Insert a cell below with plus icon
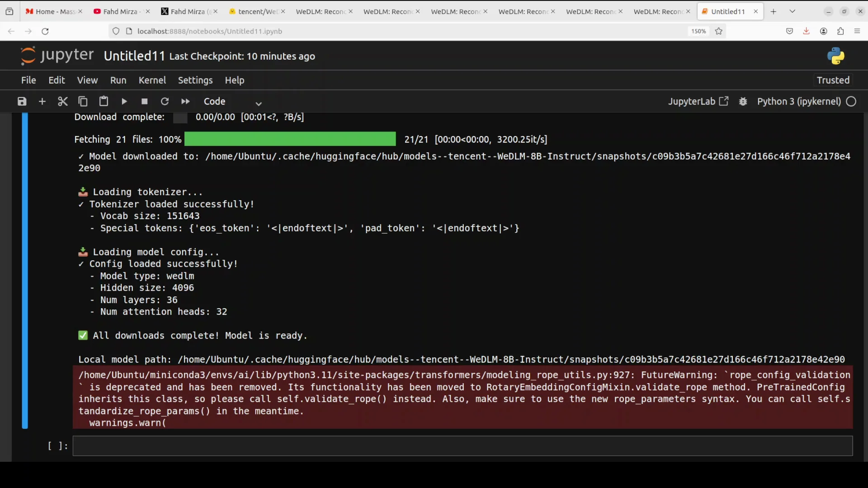This screenshot has height=488, width=868. tap(42, 101)
